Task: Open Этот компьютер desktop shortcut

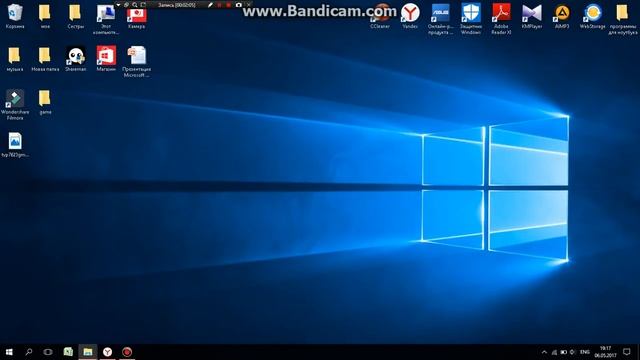Action: pyautogui.click(x=106, y=18)
